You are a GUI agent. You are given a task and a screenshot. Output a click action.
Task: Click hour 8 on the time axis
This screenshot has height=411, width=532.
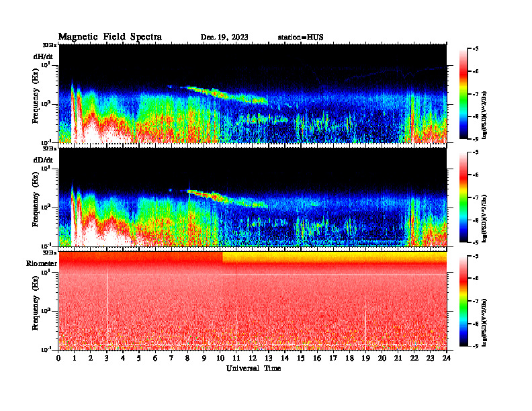pyautogui.click(x=187, y=358)
